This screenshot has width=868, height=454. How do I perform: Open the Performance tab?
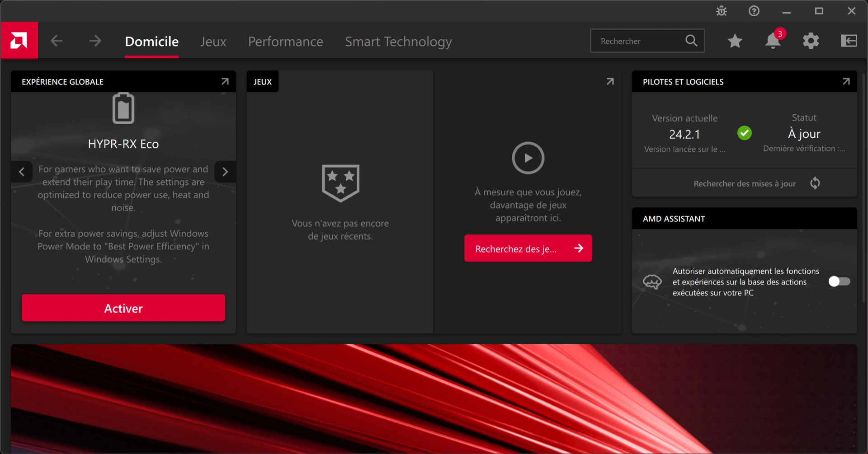[x=286, y=42]
